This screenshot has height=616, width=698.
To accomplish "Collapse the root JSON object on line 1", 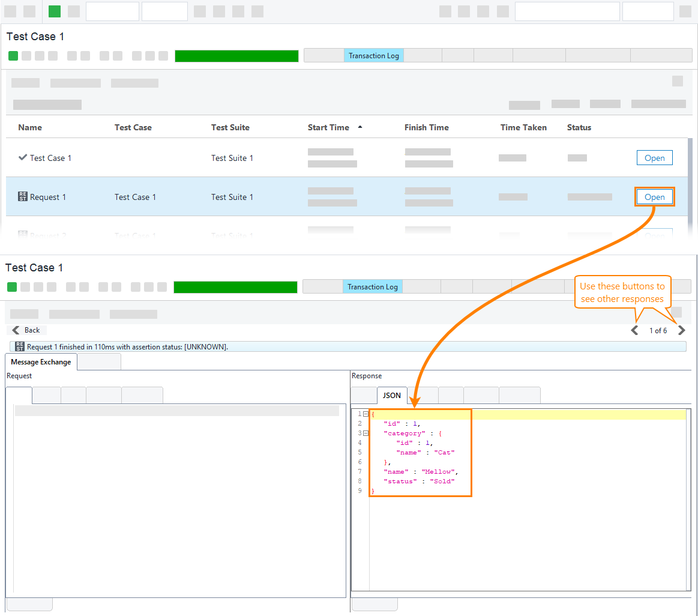I will tap(366, 414).
